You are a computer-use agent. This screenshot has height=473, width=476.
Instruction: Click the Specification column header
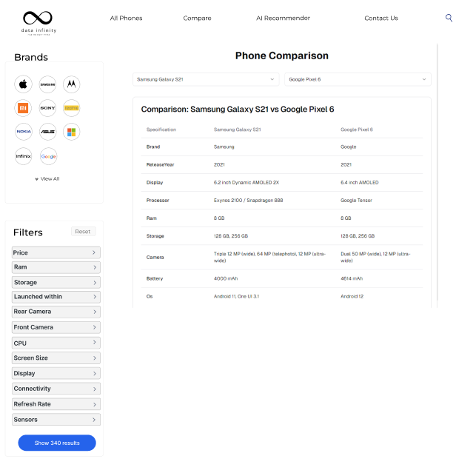[161, 130]
